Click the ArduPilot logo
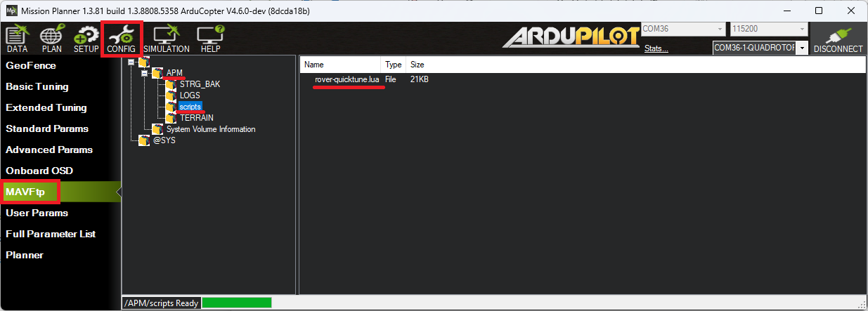This screenshot has height=311, width=868. pos(569,38)
